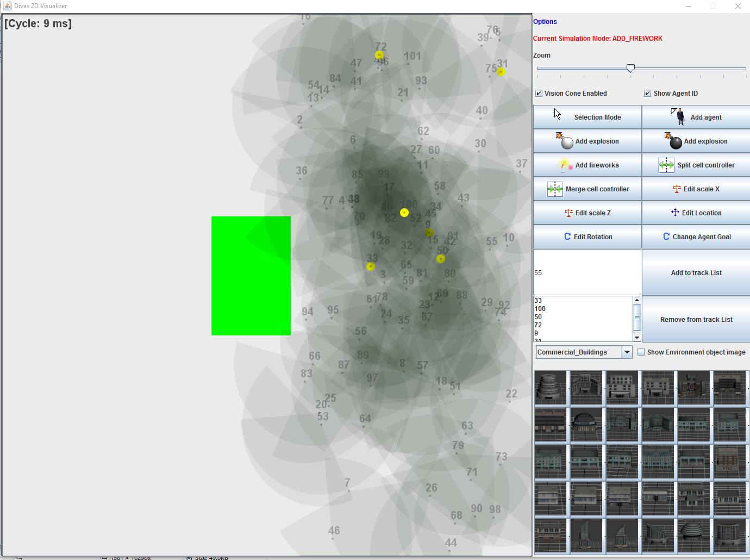Image resolution: width=750 pixels, height=560 pixels.
Task: Enable Show Environment object image
Action: (641, 352)
